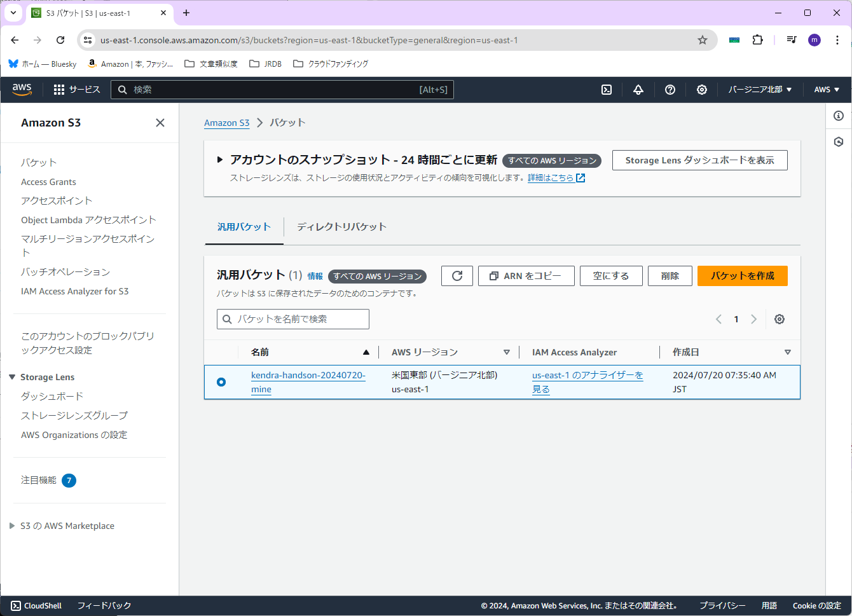The width and height of the screenshot is (852, 616).
Task: Open a new browser tab
Action: 186,13
